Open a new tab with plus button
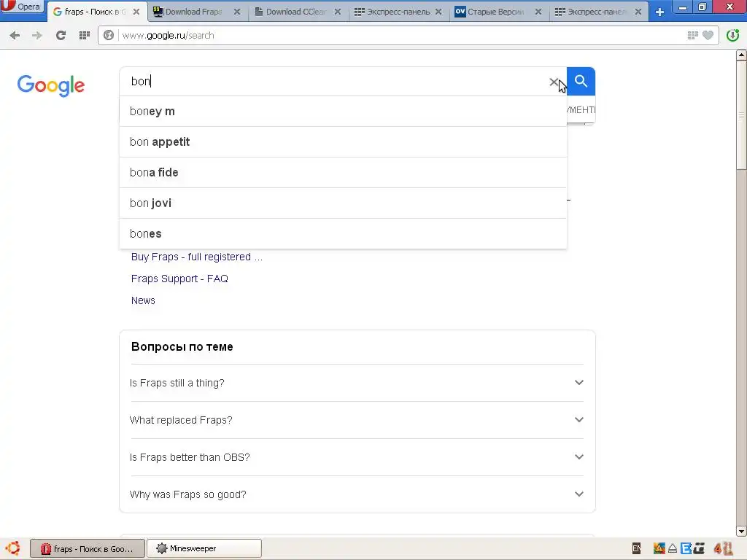 tap(659, 12)
